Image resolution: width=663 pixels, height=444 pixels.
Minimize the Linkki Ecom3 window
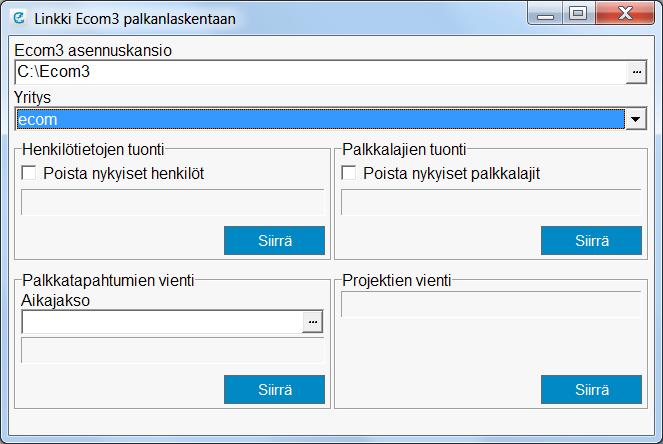tap(545, 14)
